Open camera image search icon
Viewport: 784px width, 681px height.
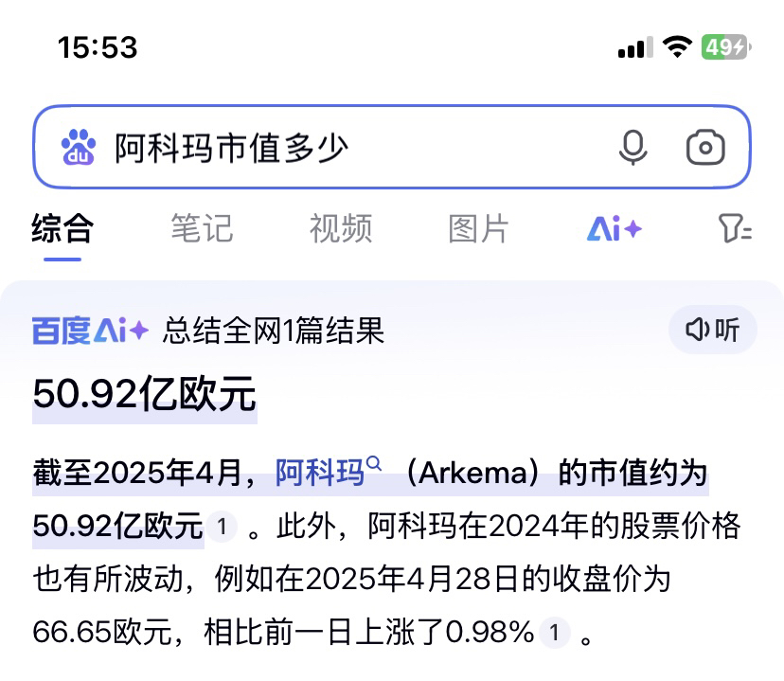point(705,147)
